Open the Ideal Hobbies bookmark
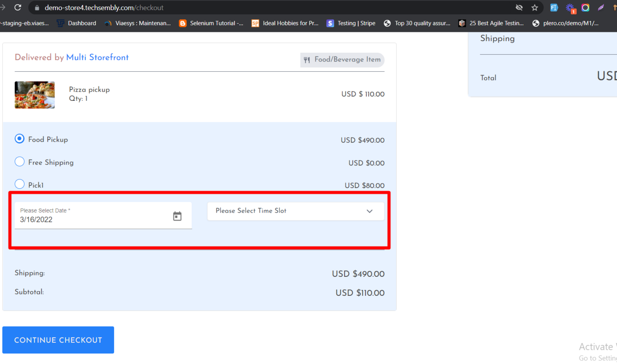Screen dimensions: 617x364 click(x=285, y=23)
